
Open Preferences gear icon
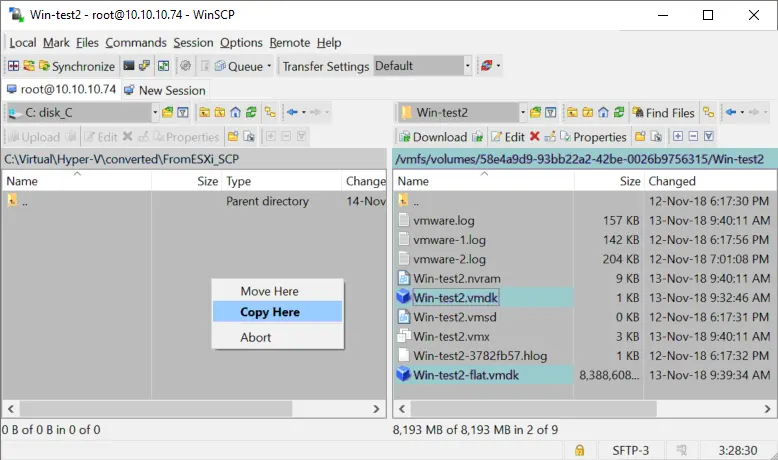pos(186,66)
